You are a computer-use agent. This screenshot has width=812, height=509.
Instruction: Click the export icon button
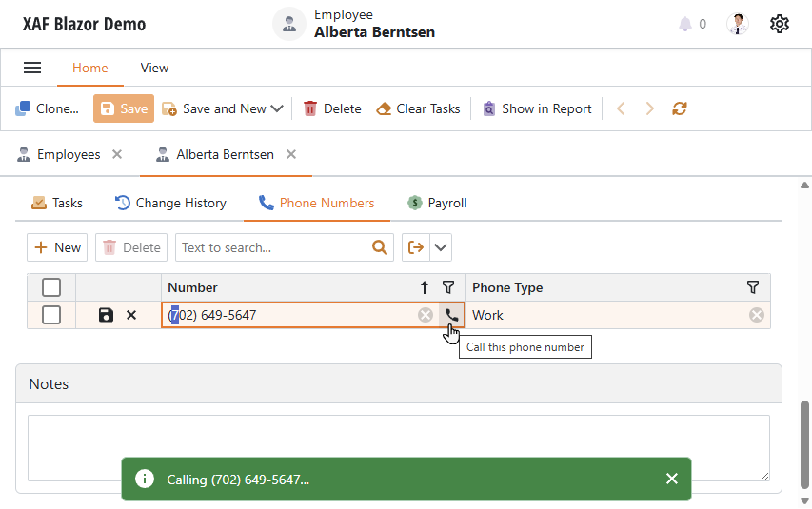(416, 247)
